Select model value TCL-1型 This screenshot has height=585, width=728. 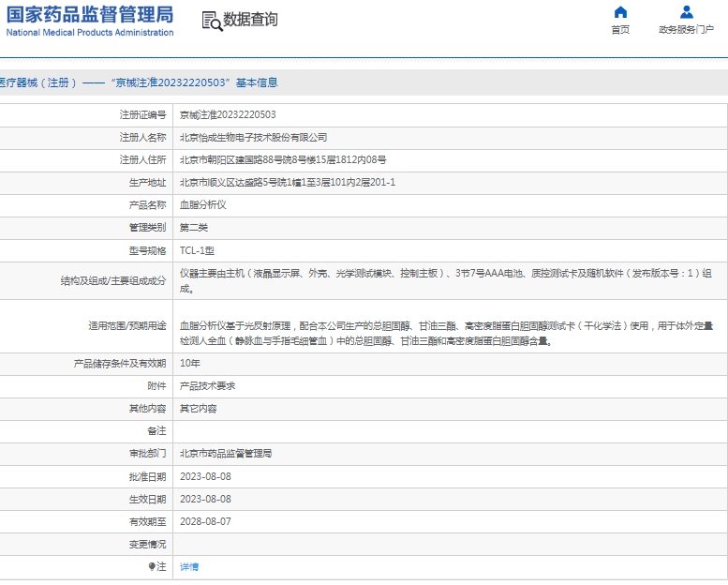(x=197, y=250)
